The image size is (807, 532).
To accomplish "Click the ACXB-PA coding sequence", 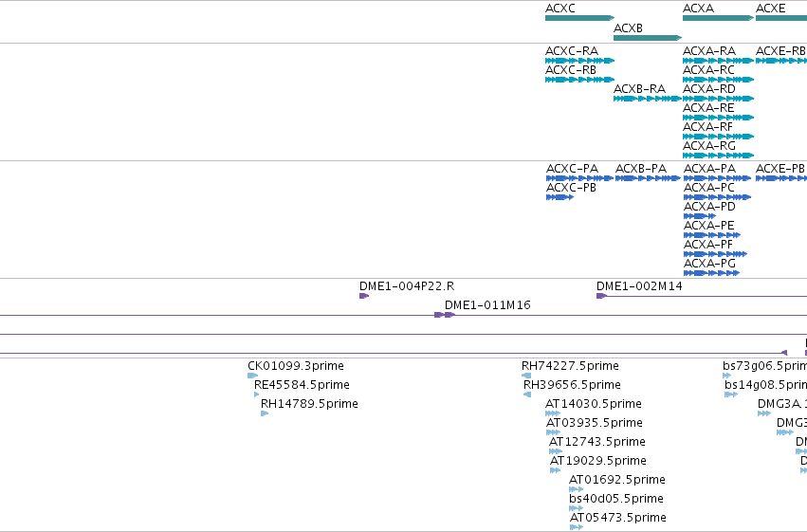I will point(648,178).
